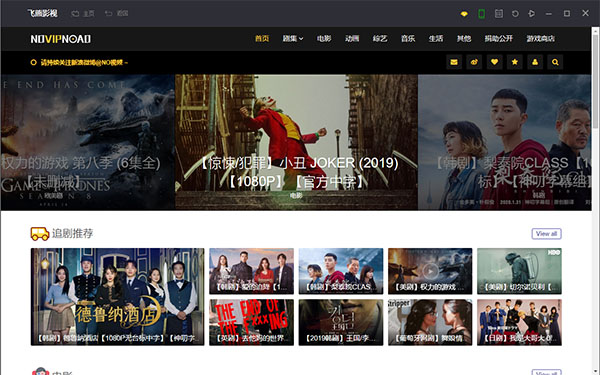Click View all for 追剧推荐 section

pos(546,234)
